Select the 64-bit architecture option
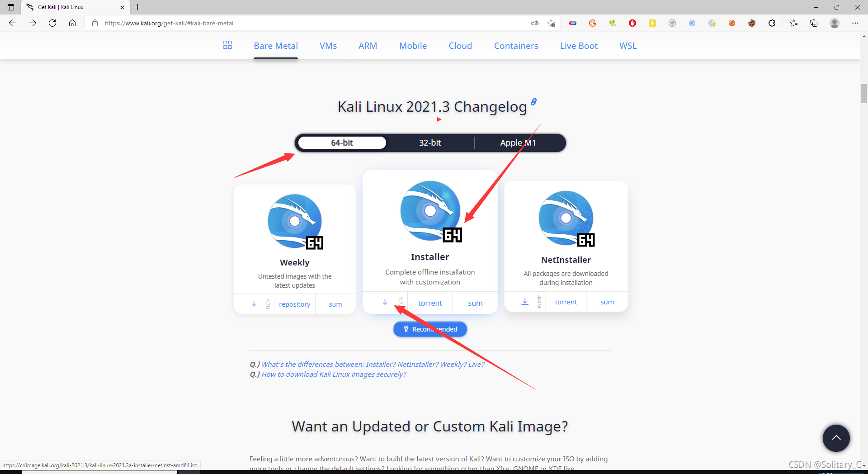 342,142
